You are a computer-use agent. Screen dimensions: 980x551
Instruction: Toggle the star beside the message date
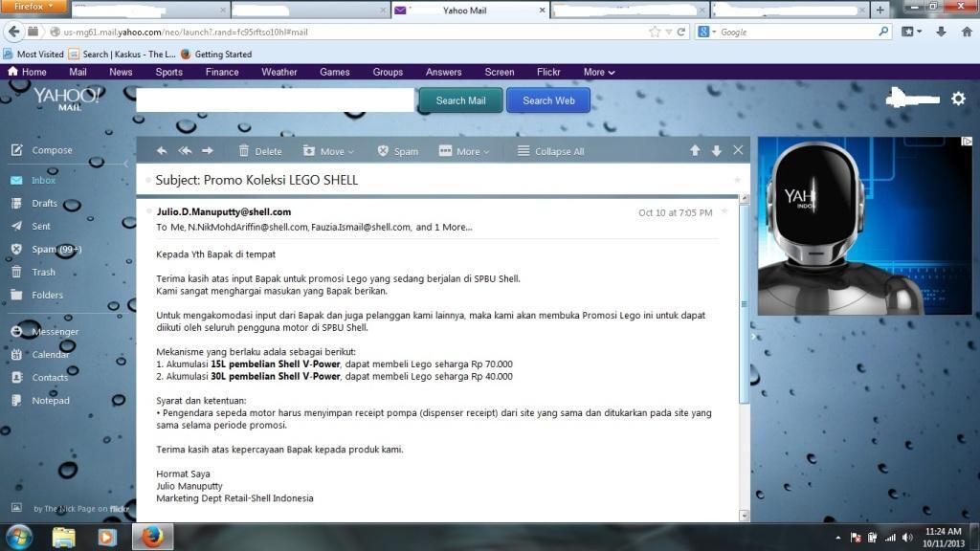click(724, 211)
